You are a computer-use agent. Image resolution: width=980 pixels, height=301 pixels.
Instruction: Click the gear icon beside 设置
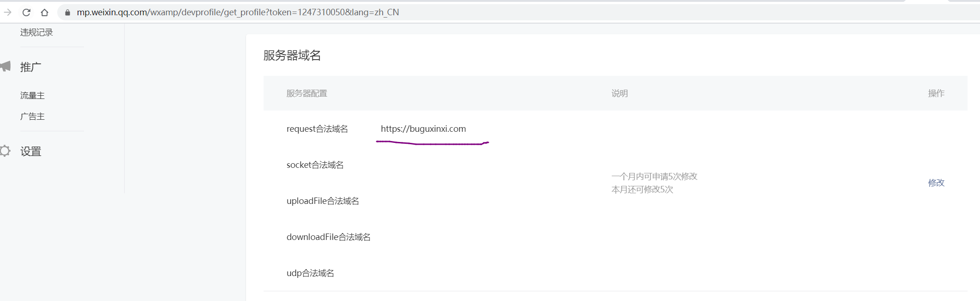click(5, 151)
